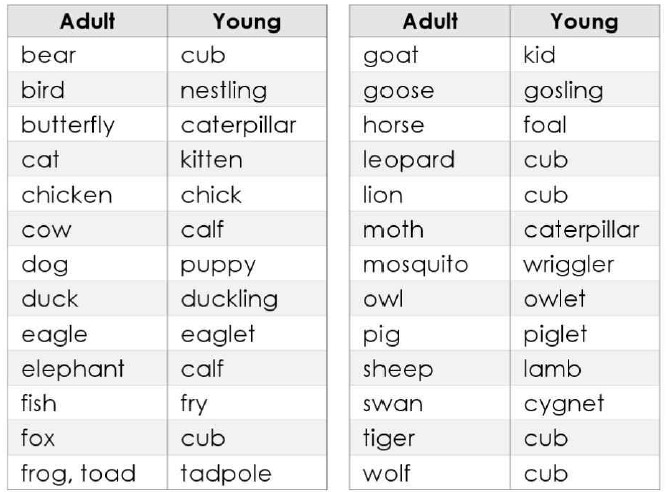The height and width of the screenshot is (492, 670).
Task: Click the 'foal' cell next to horse
Action: [x=585, y=124]
